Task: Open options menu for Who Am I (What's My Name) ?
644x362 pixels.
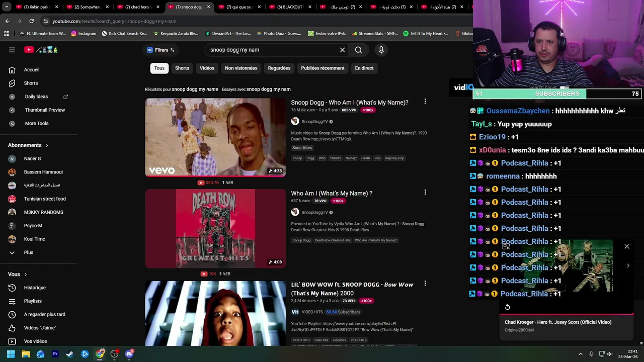Action: pos(425,193)
